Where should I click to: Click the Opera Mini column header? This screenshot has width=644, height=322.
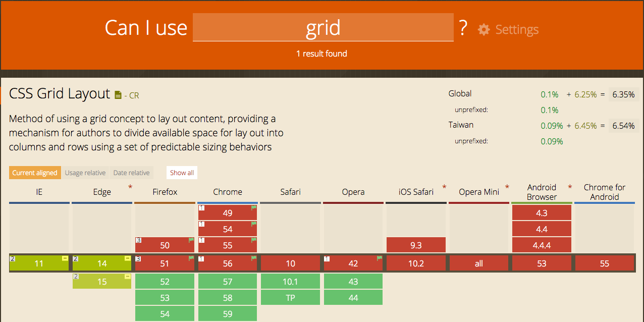(479, 192)
